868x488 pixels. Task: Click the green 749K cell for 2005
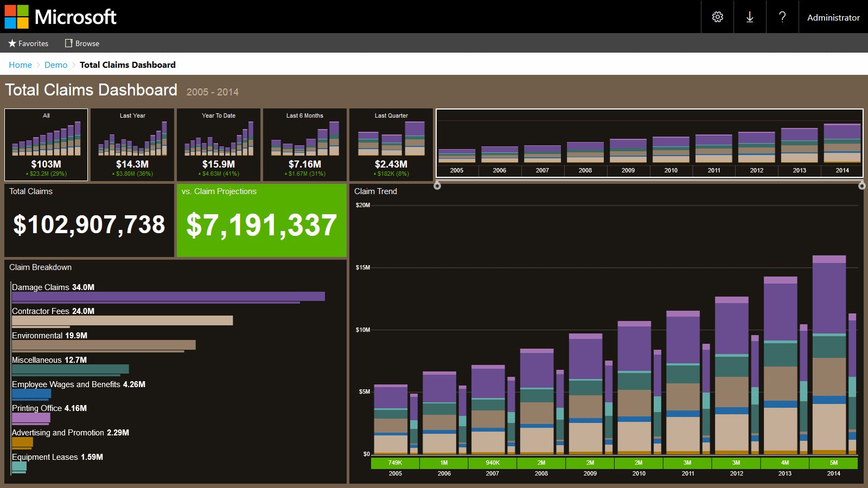[395, 463]
